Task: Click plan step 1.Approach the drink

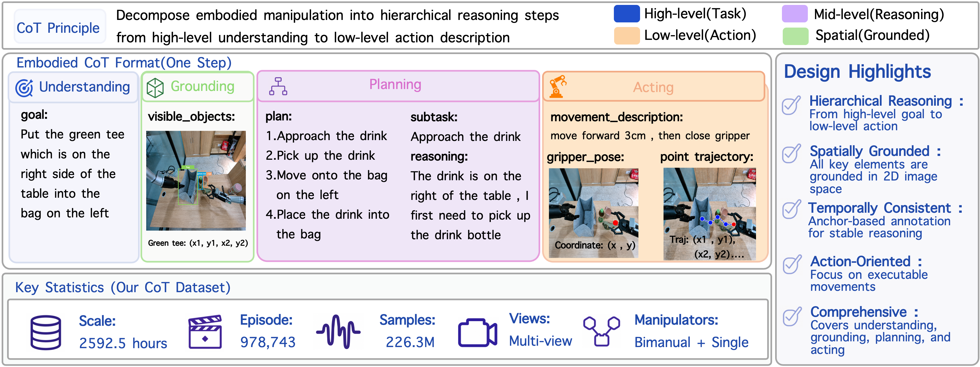Action: tap(326, 136)
